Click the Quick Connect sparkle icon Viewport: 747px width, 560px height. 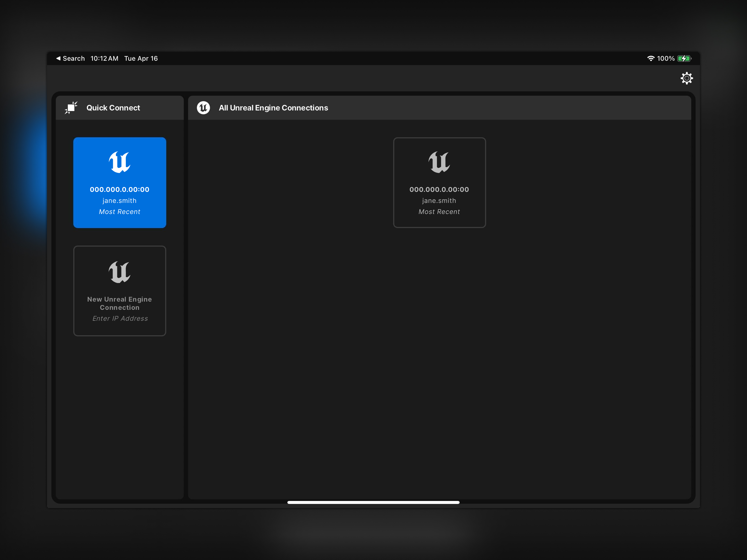click(x=71, y=108)
